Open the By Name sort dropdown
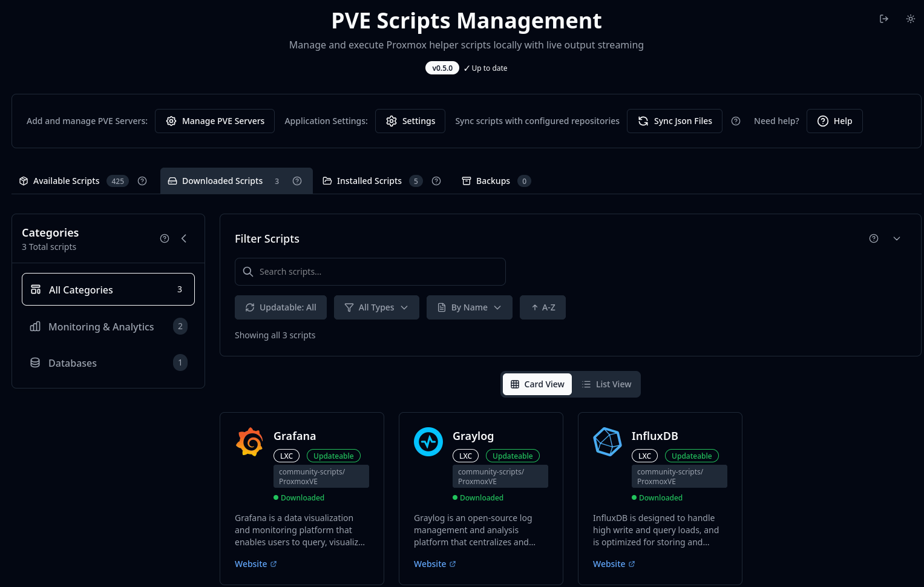 pos(469,307)
